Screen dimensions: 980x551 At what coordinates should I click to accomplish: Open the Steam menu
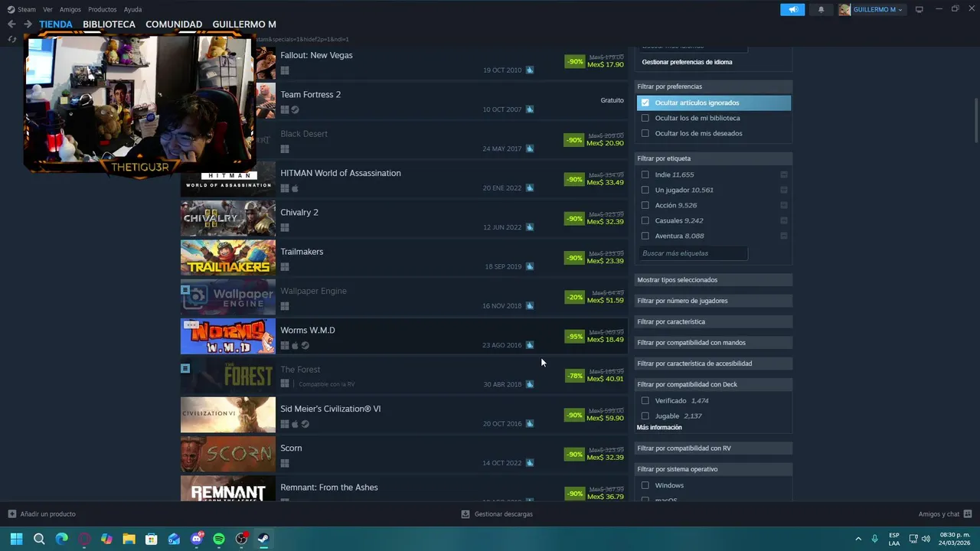point(27,9)
